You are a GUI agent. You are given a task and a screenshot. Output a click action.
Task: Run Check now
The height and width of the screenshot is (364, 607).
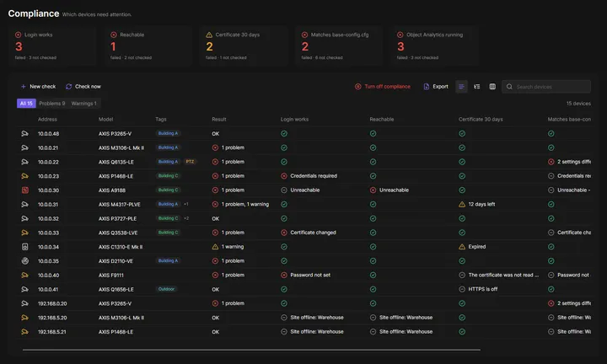point(83,87)
